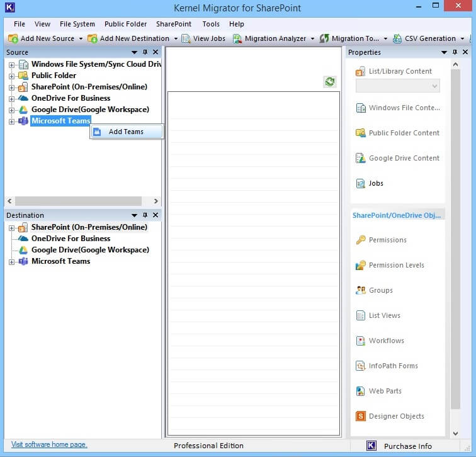This screenshot has height=457, width=476.
Task: Click the CSV Generation toolbar icon
Action: [397, 38]
